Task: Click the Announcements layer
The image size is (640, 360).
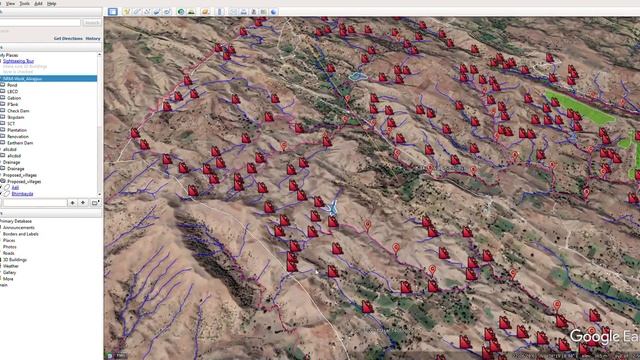Action: (19, 227)
